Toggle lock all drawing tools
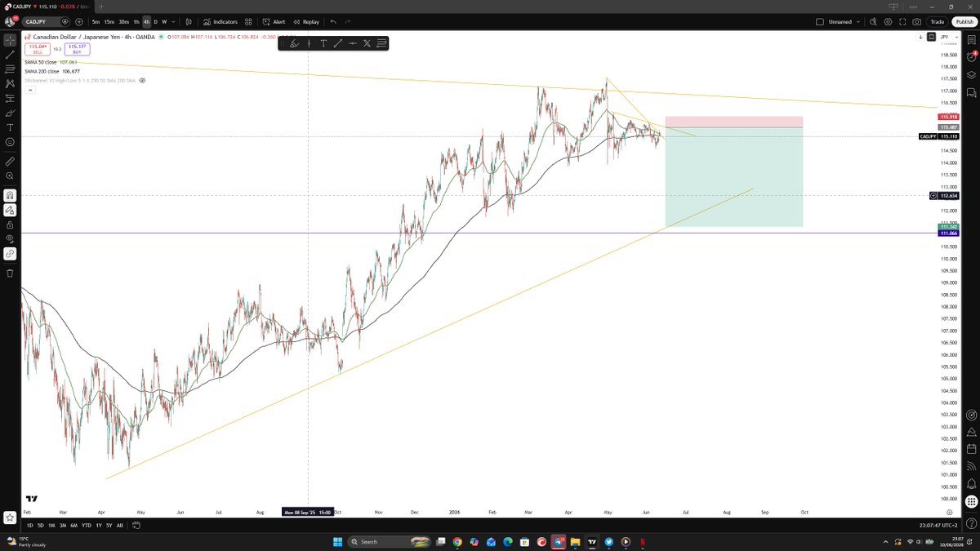The image size is (980, 551). point(10,224)
